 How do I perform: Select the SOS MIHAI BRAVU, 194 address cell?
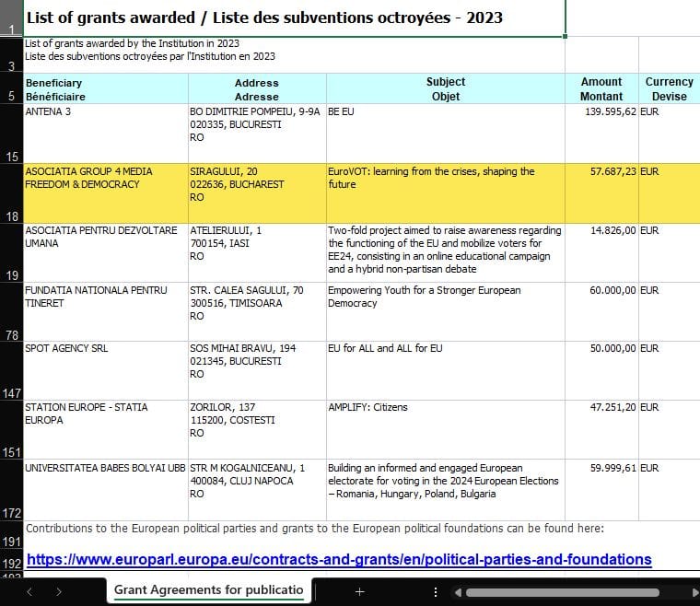(x=257, y=371)
